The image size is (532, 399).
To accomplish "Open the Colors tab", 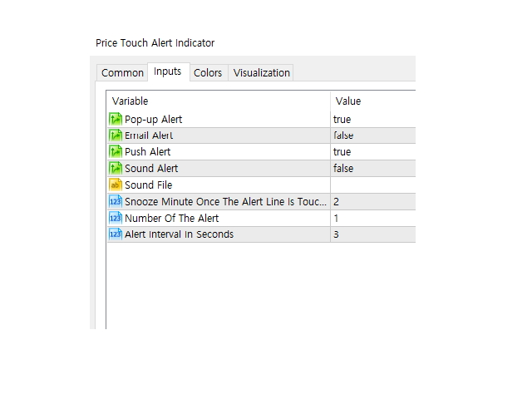I will 208,73.
